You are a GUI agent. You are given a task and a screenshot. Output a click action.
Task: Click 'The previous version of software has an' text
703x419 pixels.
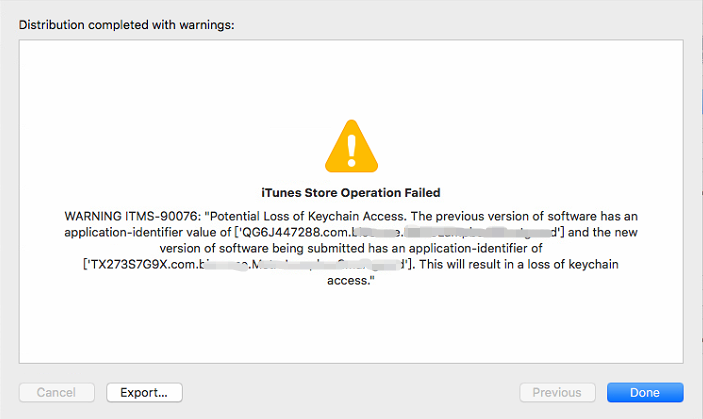[524, 216]
